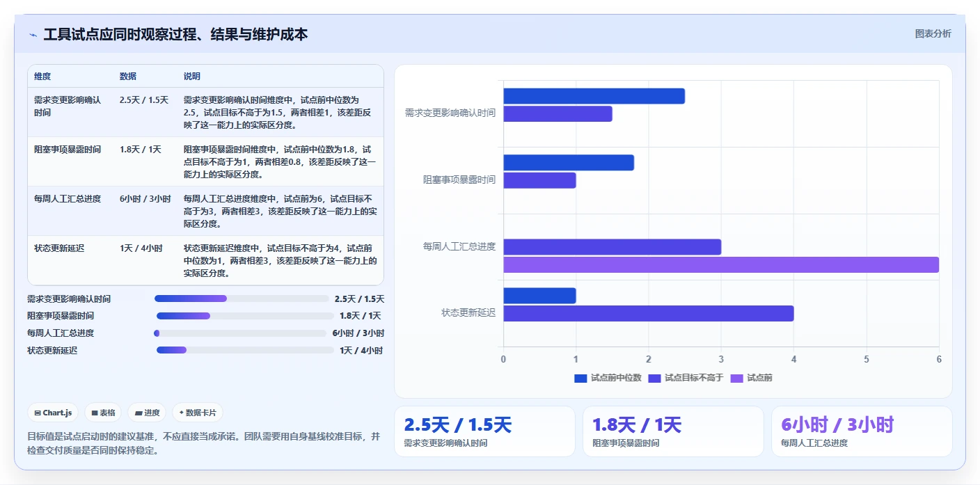Click the light purple 试点前 bar reaching 6
980x485 pixels.
tap(721, 264)
